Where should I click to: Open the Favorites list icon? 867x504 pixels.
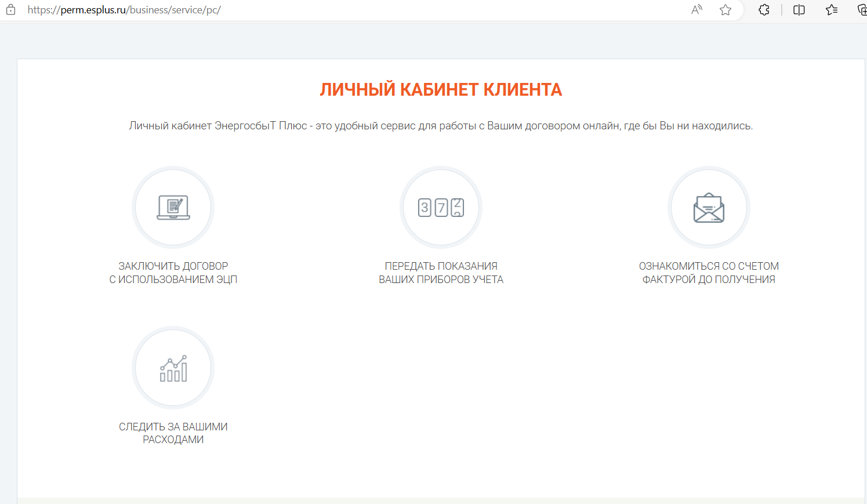[832, 10]
